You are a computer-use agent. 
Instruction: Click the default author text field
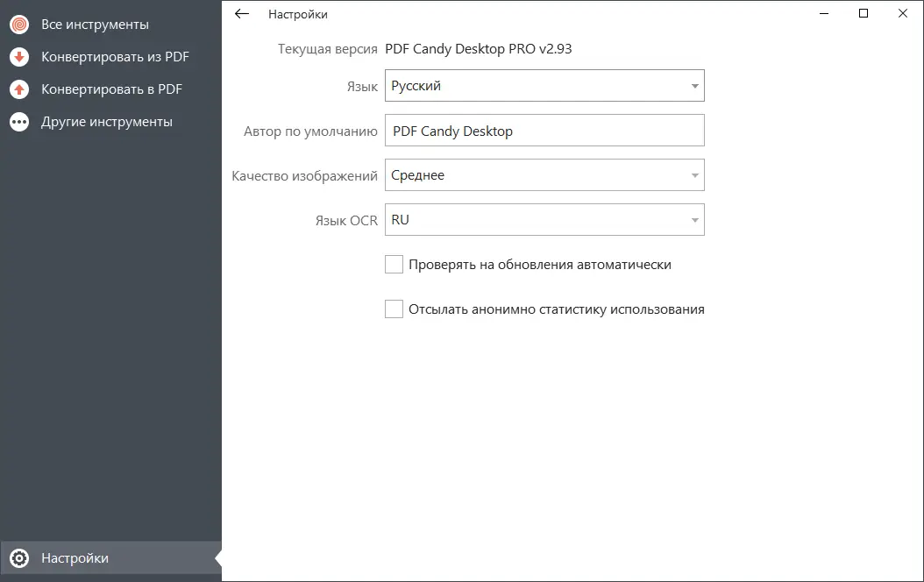544,131
